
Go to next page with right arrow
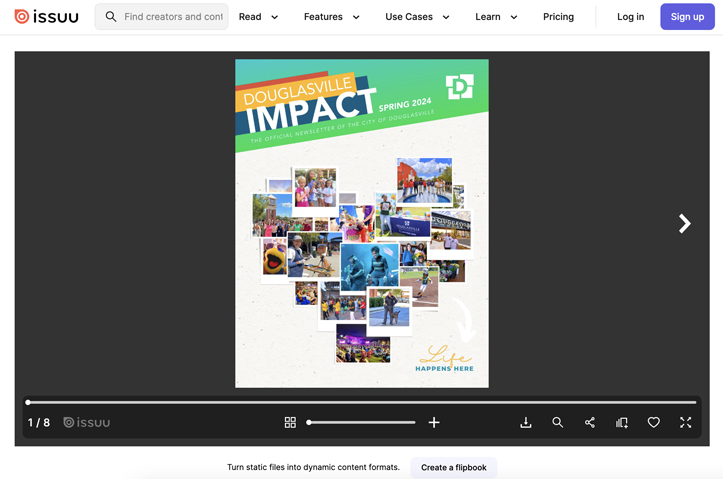click(685, 224)
